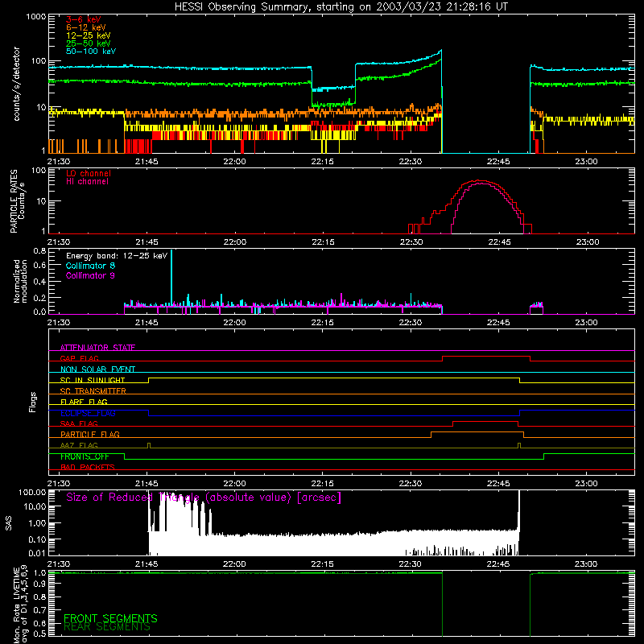Click the 1000 y-axis value in the count-rate panel
Image resolution: width=644 pixels, height=644 pixels.
36,17
